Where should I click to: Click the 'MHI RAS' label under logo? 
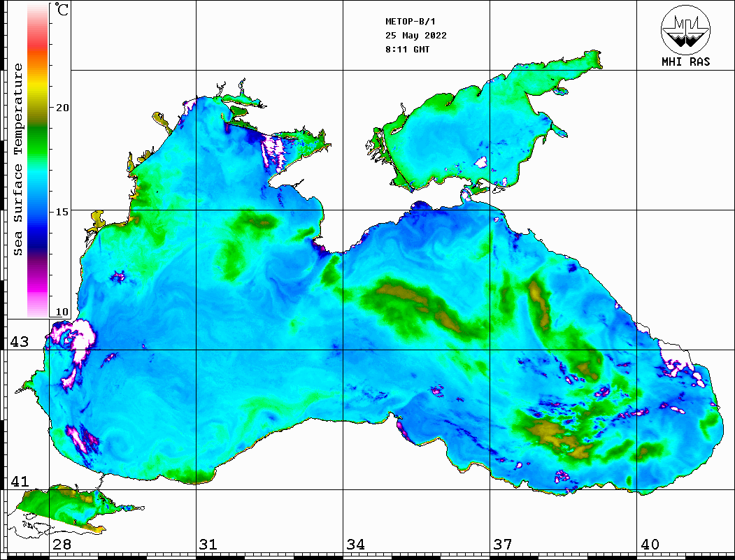coord(685,62)
